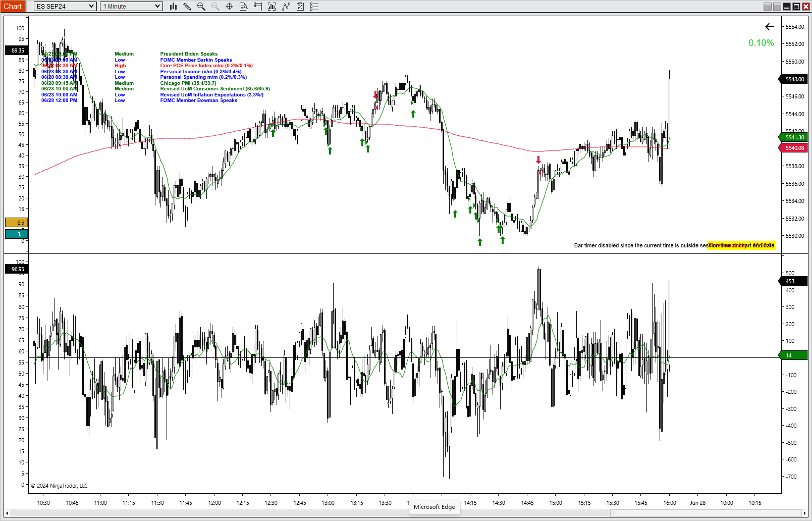Image resolution: width=812 pixels, height=521 pixels.
Task: Open the strategies line-graph icon
Action: click(286, 7)
